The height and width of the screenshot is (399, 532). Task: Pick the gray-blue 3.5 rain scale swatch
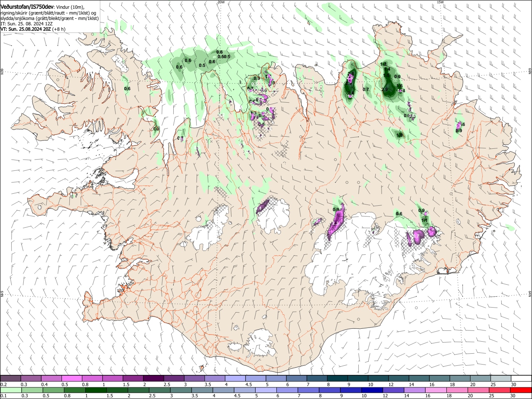[202, 390]
